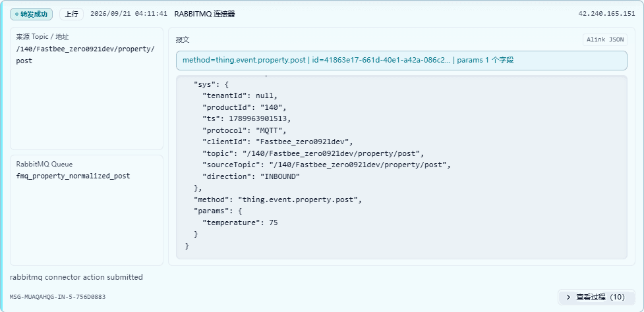The width and height of the screenshot is (644, 312).
Task: Click the 转发成功 status badge
Action: click(x=31, y=14)
